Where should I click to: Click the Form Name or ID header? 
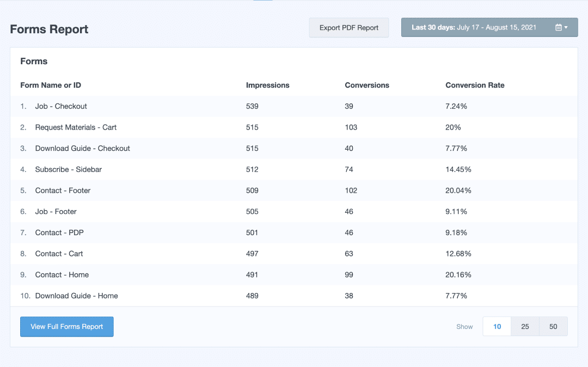tap(51, 85)
